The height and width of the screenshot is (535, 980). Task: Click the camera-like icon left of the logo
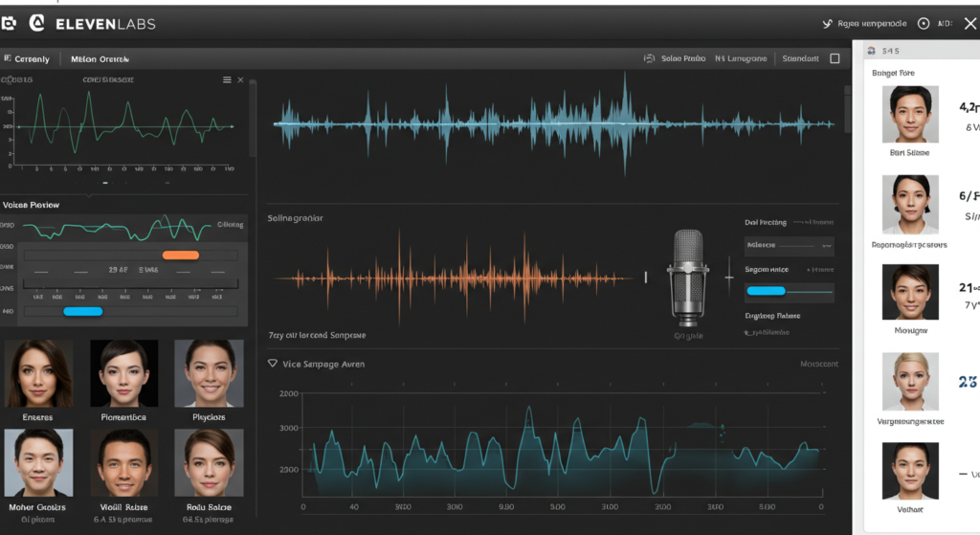(8, 24)
